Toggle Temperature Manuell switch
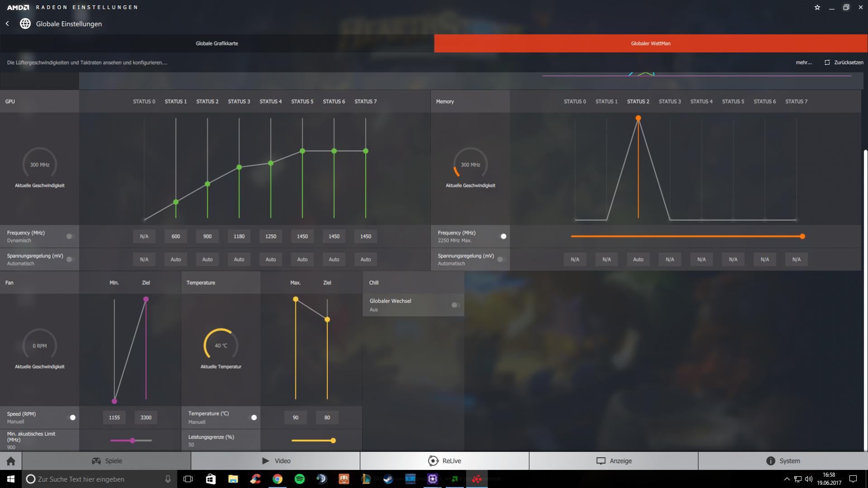This screenshot has width=868, height=488. 252,417
